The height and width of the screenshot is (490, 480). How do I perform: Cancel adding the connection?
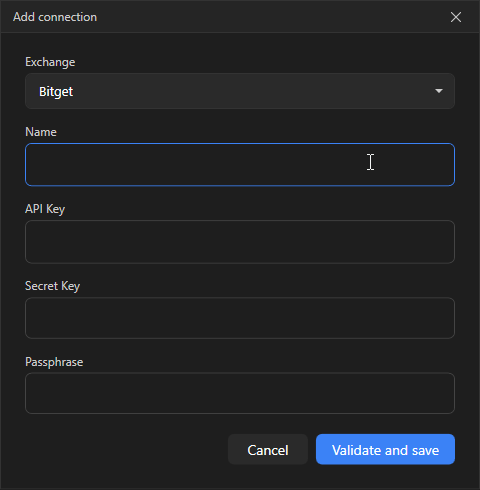coord(268,449)
